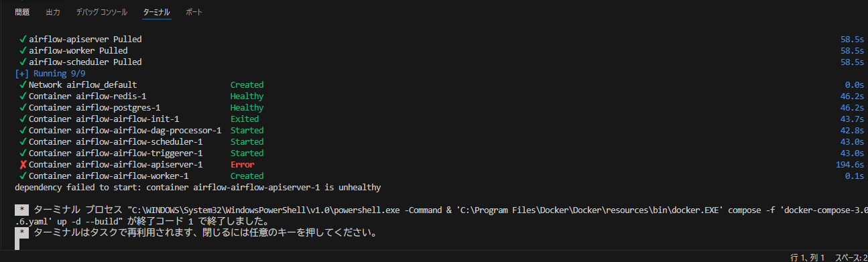The height and width of the screenshot is (262, 868).
Task: Click the dependency failed to start message
Action: [198, 187]
